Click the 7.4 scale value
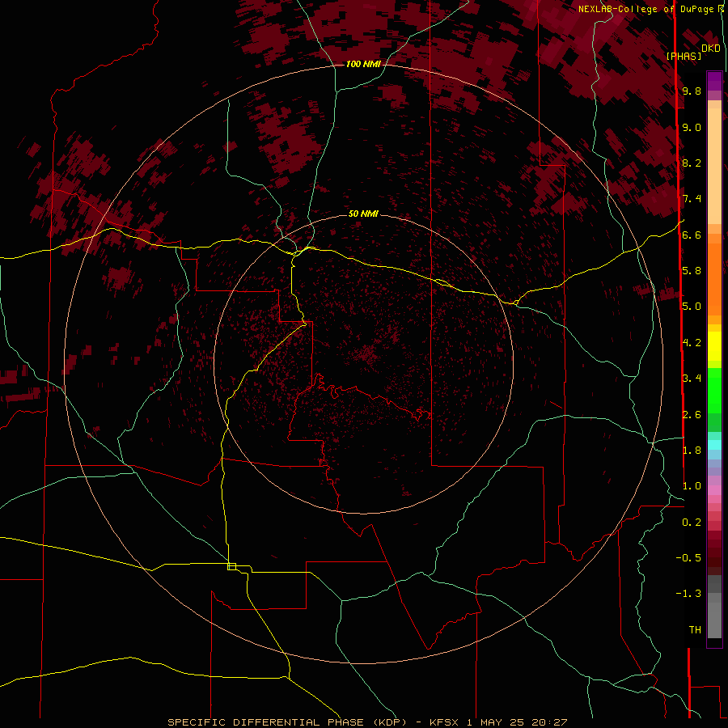The height and width of the screenshot is (728, 728). [692, 199]
